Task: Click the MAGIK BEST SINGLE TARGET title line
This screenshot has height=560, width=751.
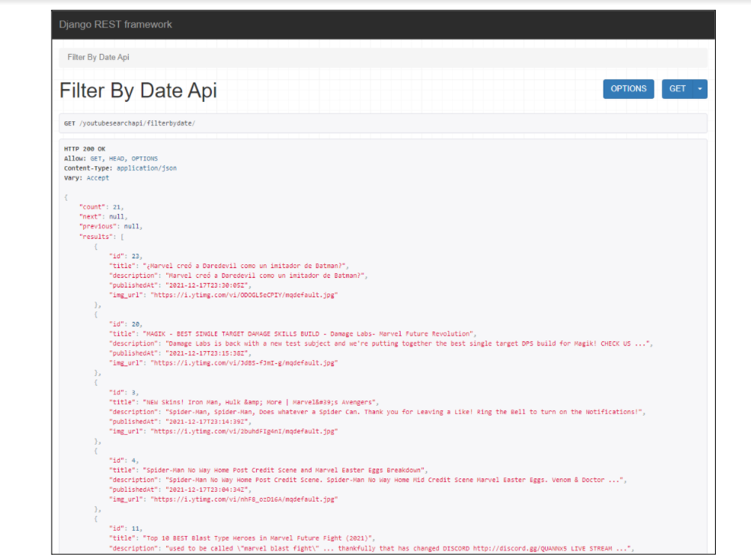Action: (x=293, y=333)
